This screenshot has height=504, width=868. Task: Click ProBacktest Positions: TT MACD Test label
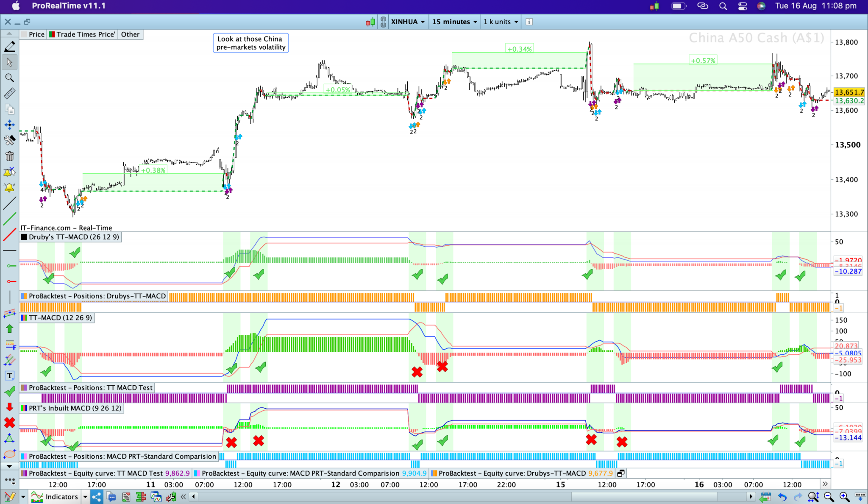click(x=87, y=387)
